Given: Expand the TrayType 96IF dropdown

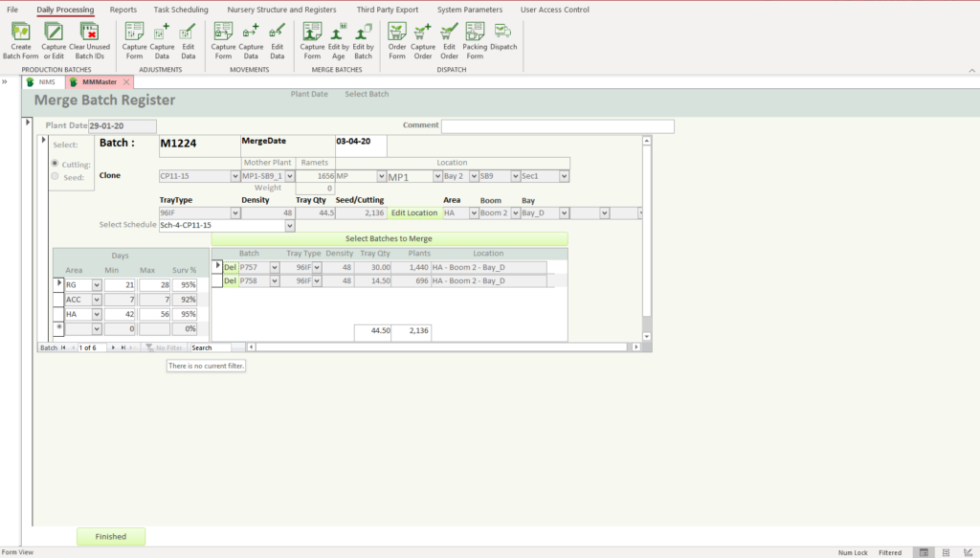Looking at the screenshot, I should pos(235,213).
